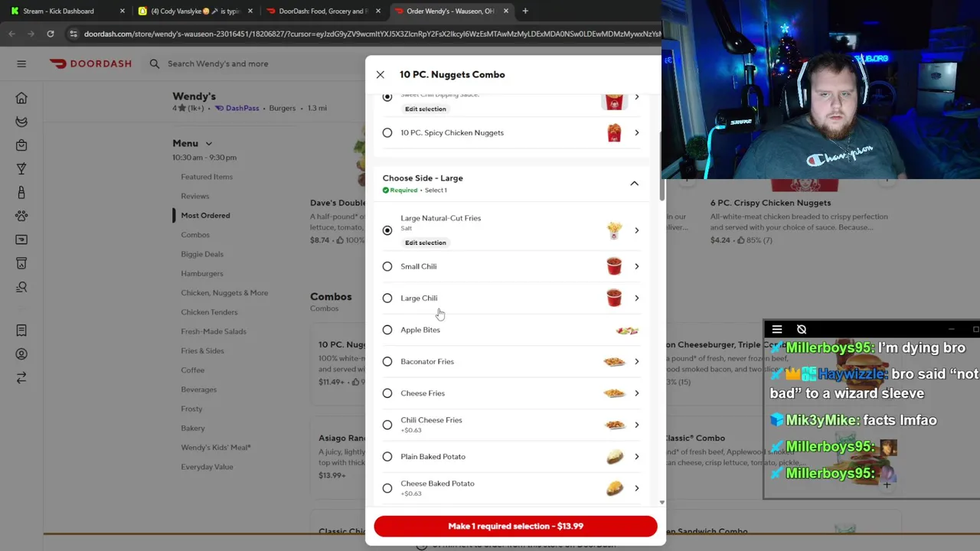
Task: Pick Baconator Fries radio option
Action: click(387, 361)
